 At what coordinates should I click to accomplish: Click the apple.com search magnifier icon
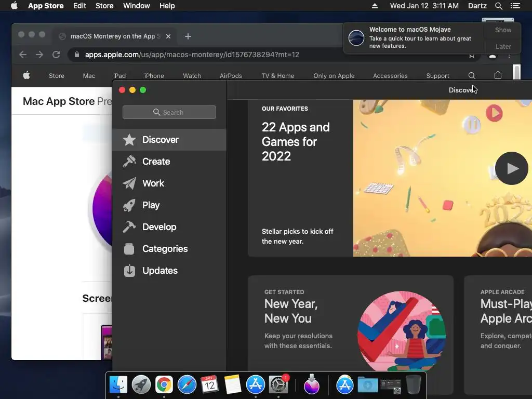(x=472, y=75)
